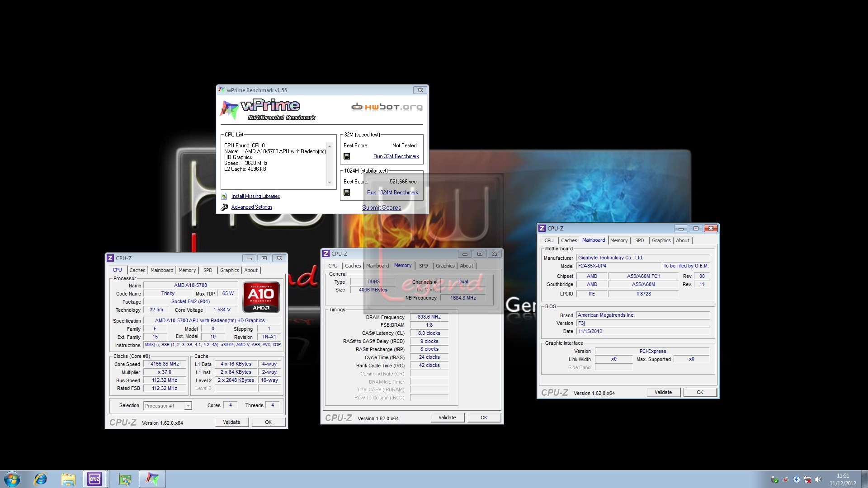Switch to the Mainboard tab in the left CPU-Z window
This screenshot has height=488, width=868.
(162, 270)
